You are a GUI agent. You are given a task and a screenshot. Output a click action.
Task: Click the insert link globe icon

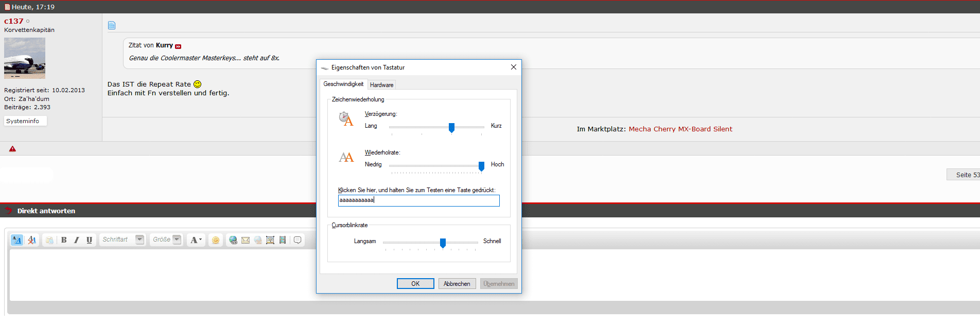(233, 240)
